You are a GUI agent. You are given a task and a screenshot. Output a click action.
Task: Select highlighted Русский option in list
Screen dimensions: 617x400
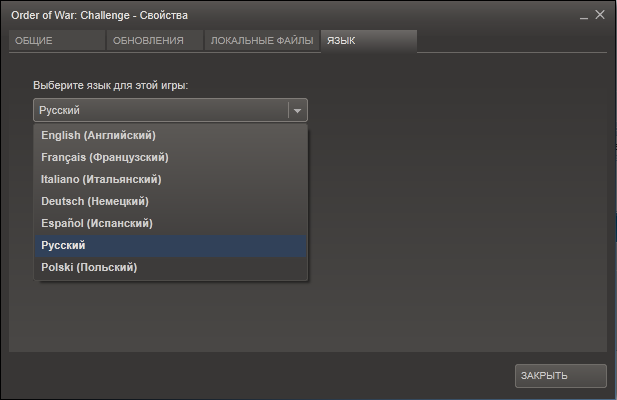[170, 245]
